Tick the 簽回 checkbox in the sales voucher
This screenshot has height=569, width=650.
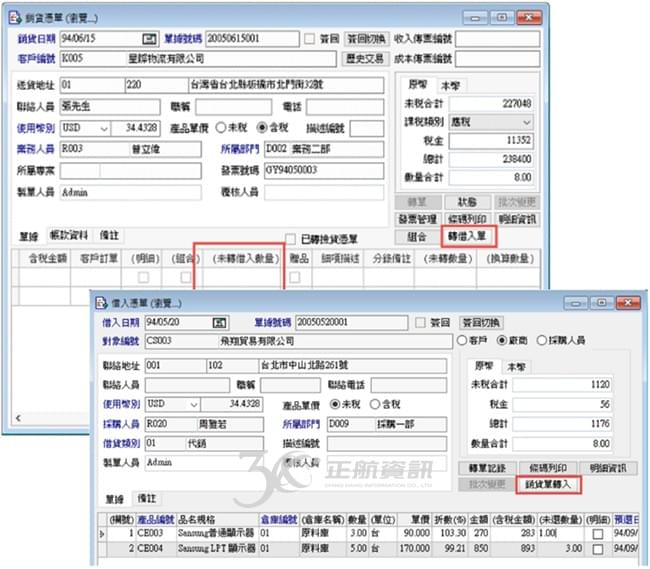308,39
